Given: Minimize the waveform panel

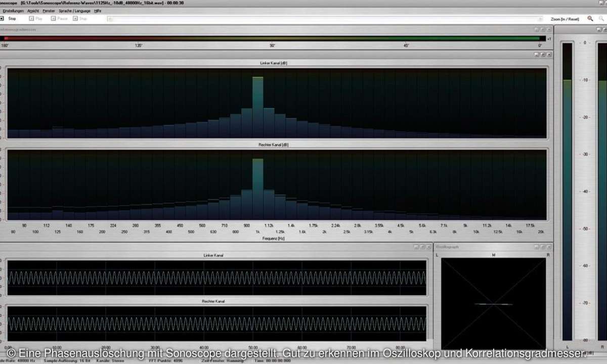Looking at the screenshot, I should [416, 247].
